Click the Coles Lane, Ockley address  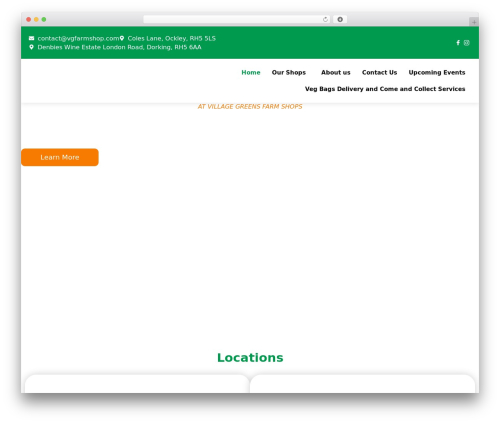[172, 38]
